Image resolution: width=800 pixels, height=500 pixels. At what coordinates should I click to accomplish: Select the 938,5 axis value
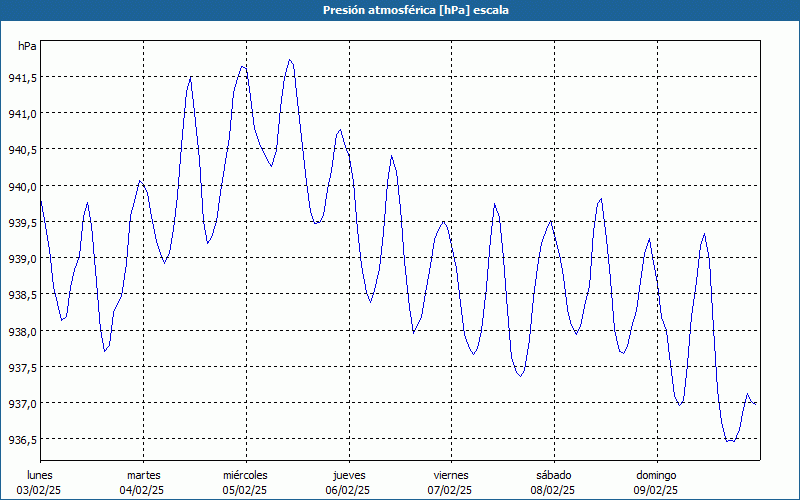click(22, 294)
